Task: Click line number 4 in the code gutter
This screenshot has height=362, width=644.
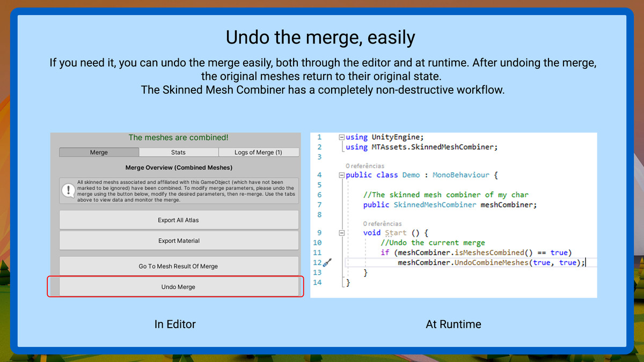Action: (319, 175)
